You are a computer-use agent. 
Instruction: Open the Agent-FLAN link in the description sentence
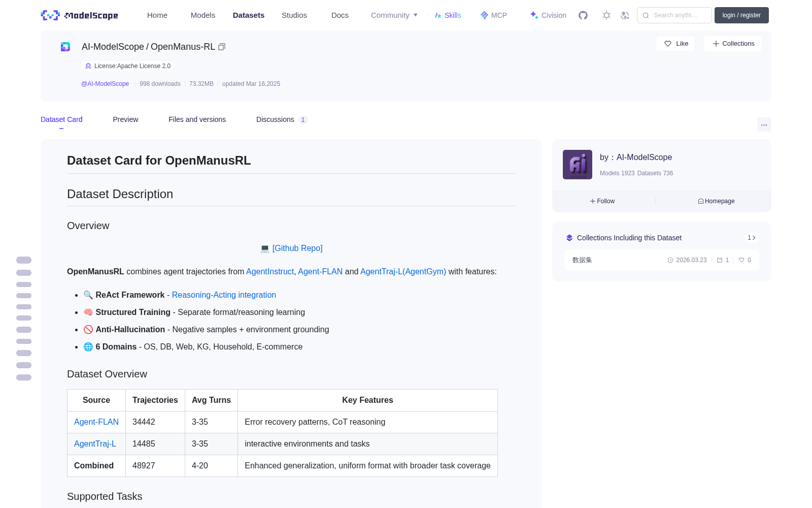pyautogui.click(x=320, y=272)
